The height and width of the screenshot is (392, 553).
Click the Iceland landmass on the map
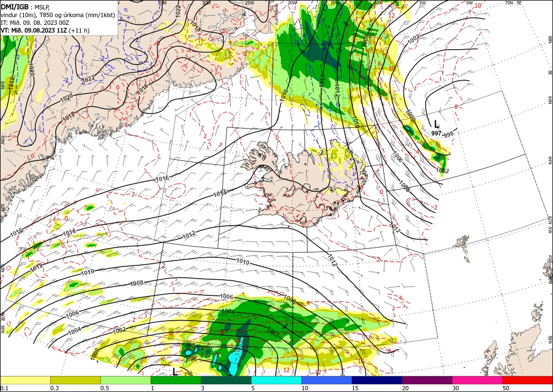pos(303,184)
